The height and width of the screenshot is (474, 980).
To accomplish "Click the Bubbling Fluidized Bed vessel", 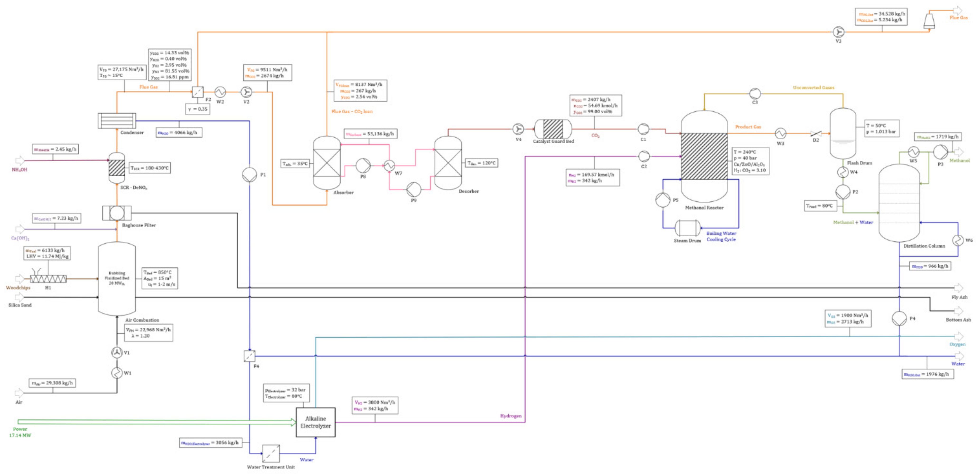I will (x=117, y=279).
